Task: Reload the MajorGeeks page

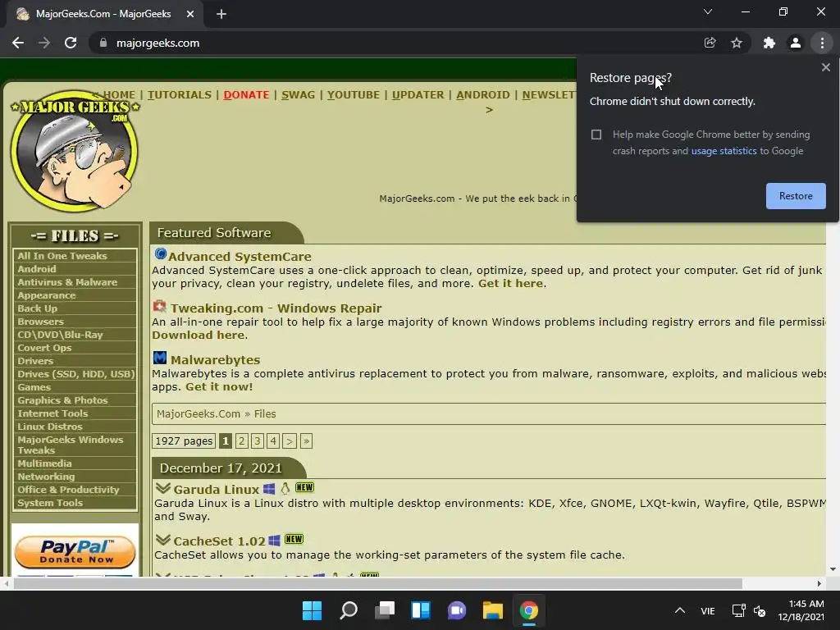Action: pyautogui.click(x=71, y=43)
